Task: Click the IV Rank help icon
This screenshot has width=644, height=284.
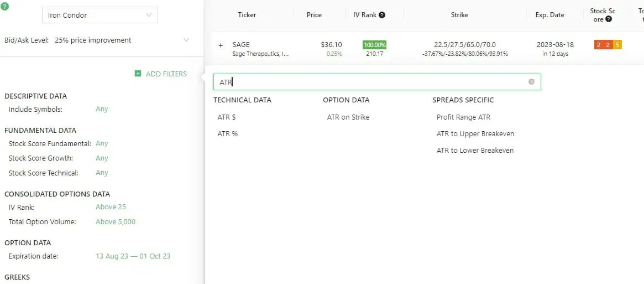Action: [x=382, y=15]
